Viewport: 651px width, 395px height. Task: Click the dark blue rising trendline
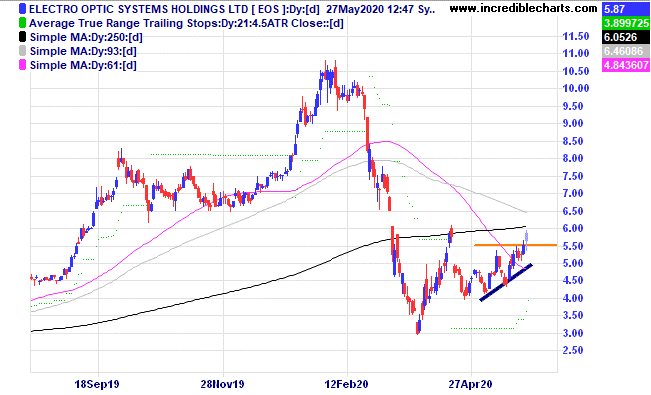coord(506,282)
